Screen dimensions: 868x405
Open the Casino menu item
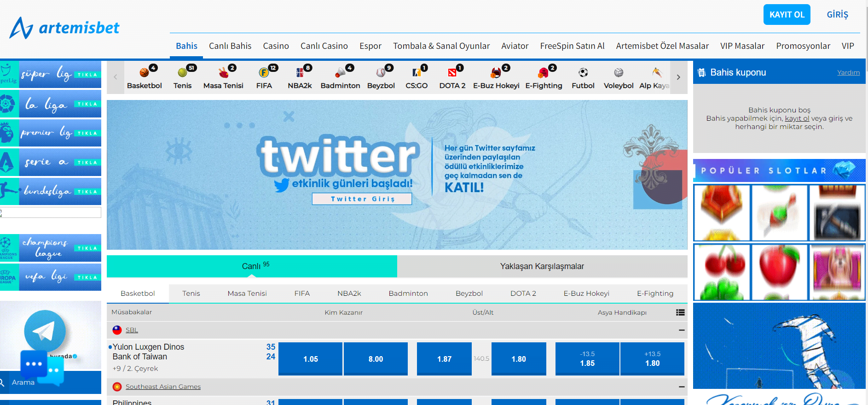pyautogui.click(x=276, y=46)
